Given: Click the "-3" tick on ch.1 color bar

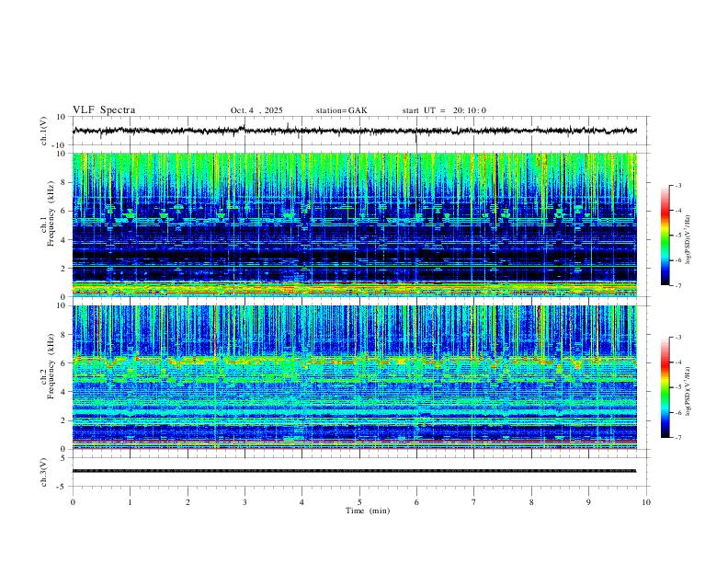Looking at the screenshot, I should click(677, 185).
